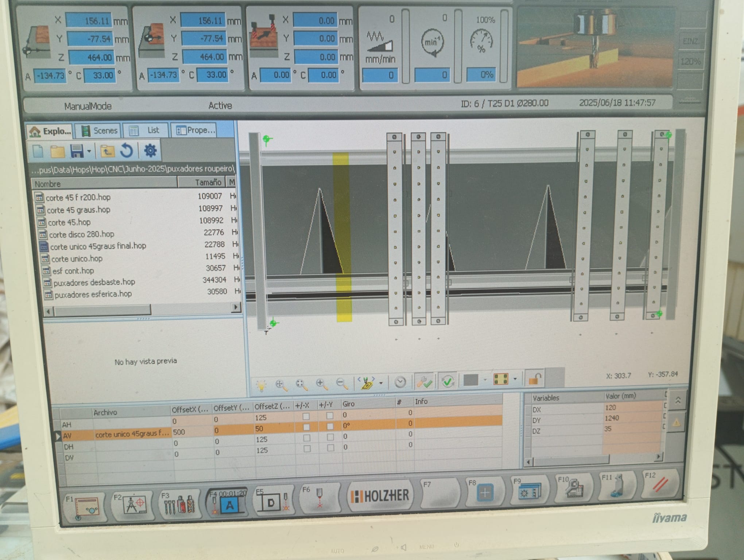Toggle the +/-X checkbox in the AV row
Image resolution: width=744 pixels, height=560 pixels.
pos(306,427)
